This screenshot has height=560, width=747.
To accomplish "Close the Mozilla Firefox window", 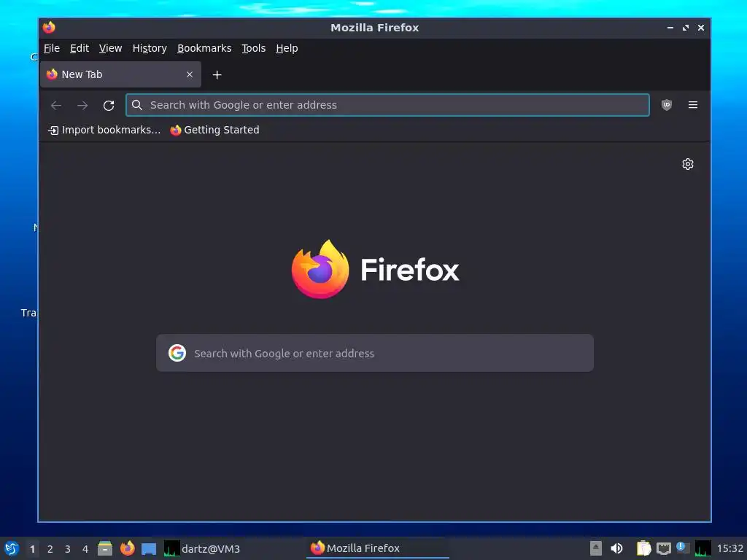I will tap(701, 28).
